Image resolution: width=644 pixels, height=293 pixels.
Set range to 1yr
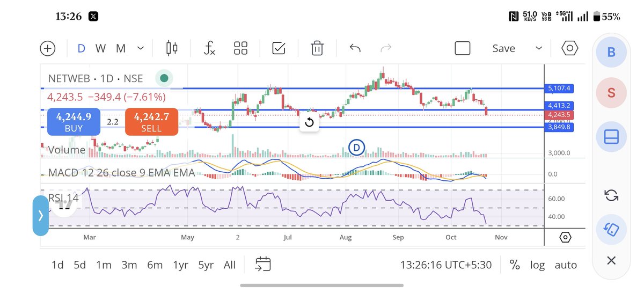180,265
